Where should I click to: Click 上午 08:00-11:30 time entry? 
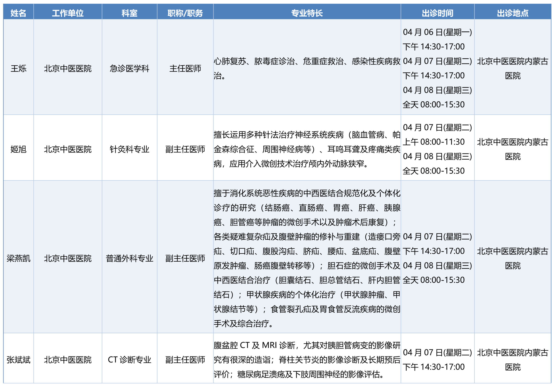pos(433,142)
